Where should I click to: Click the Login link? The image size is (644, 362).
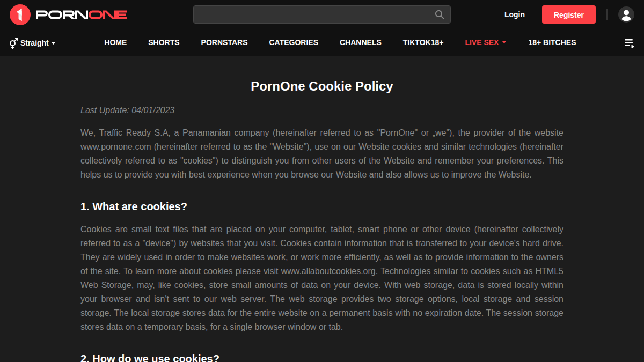(515, 14)
